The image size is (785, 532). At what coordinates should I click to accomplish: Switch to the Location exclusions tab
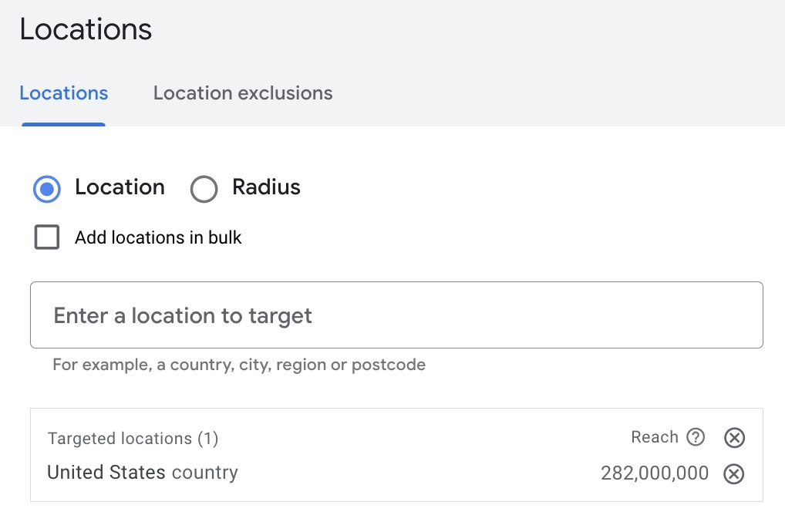coord(242,93)
